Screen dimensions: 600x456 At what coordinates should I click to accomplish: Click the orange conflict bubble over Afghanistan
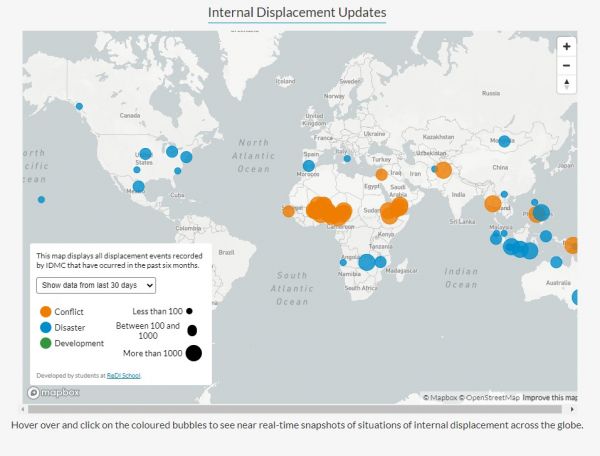click(444, 170)
